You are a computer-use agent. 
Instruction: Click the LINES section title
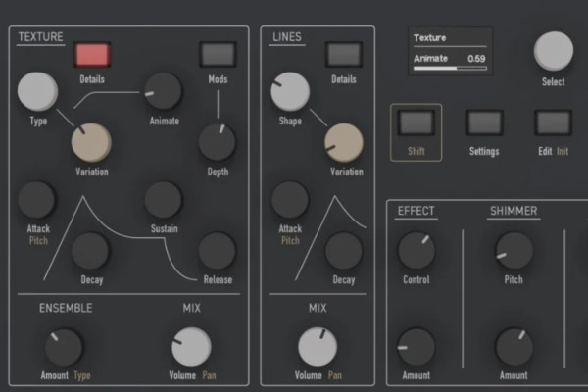click(287, 37)
